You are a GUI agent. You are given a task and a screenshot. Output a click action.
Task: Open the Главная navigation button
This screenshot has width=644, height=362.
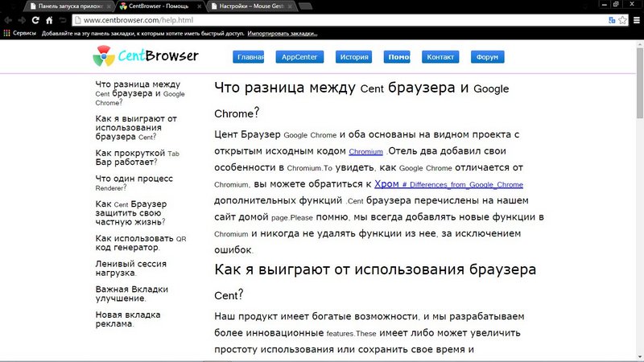249,57
